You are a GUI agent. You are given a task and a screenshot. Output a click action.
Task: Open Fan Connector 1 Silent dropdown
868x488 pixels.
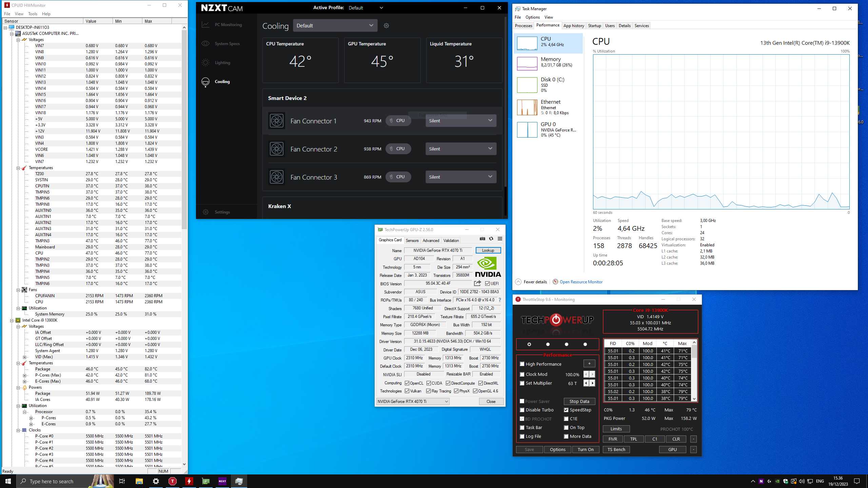[x=461, y=121]
